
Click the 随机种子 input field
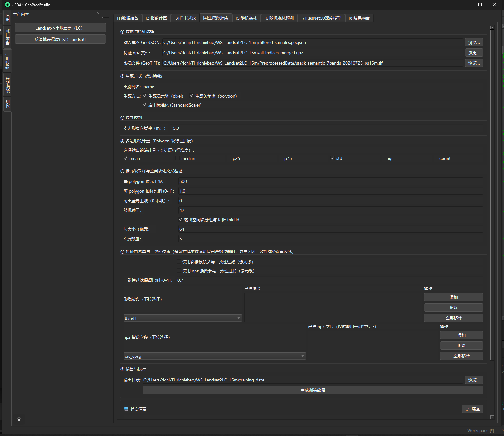[x=330, y=210]
